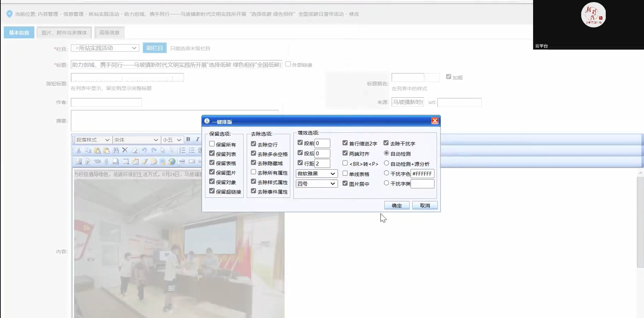The width and height of the screenshot is (644, 318).
Task: Click the paperclip attachment icon
Action: pos(106,162)
